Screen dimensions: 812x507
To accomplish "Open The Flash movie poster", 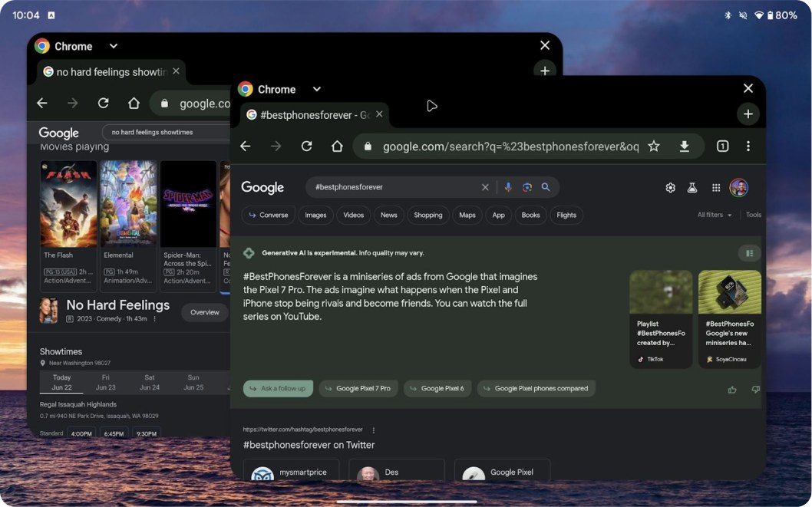I will [x=68, y=204].
